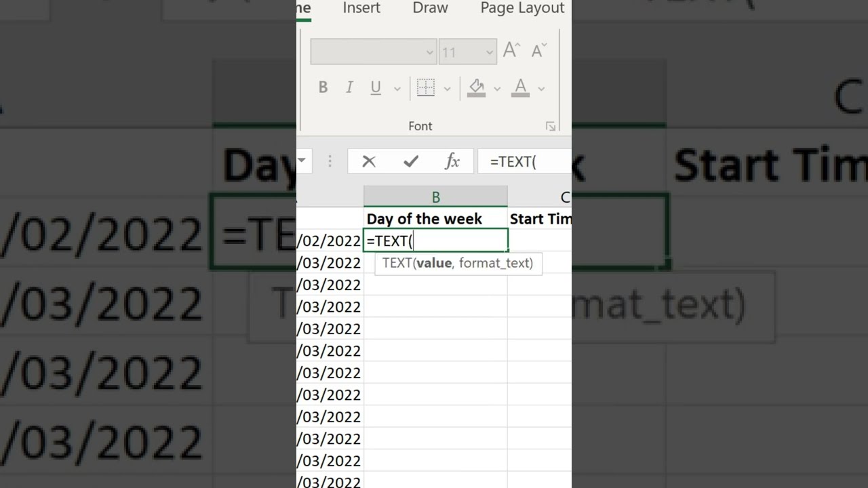Click the Increase Font Size icon

coord(511,51)
